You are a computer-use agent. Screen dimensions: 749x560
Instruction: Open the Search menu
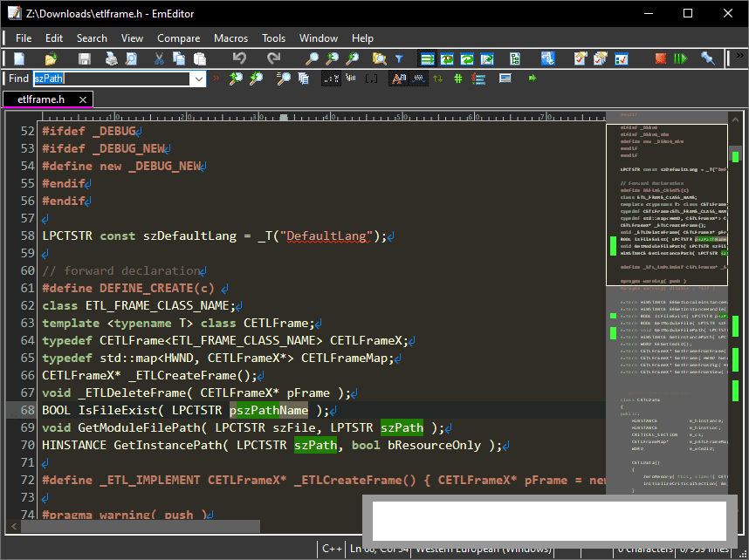(x=92, y=38)
